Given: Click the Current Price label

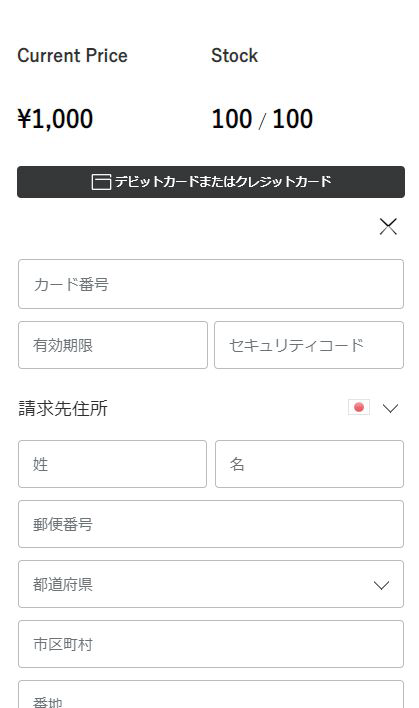Looking at the screenshot, I should coord(72,56).
